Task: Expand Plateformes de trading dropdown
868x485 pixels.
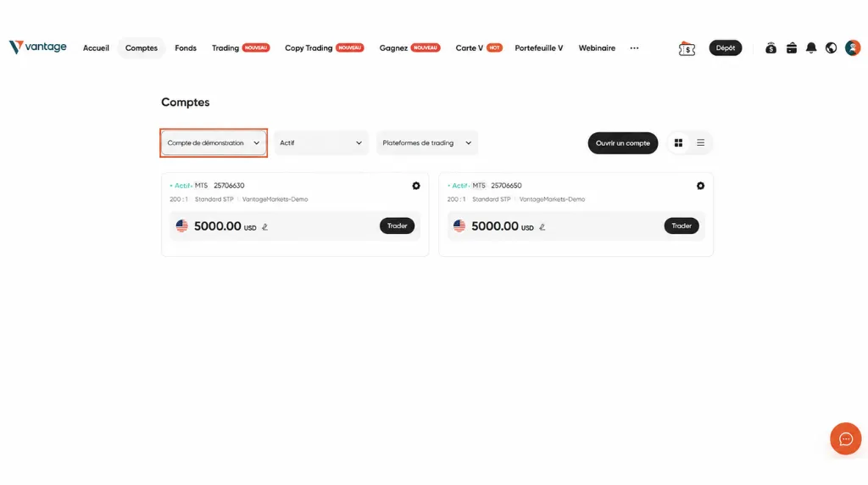Action: click(427, 142)
